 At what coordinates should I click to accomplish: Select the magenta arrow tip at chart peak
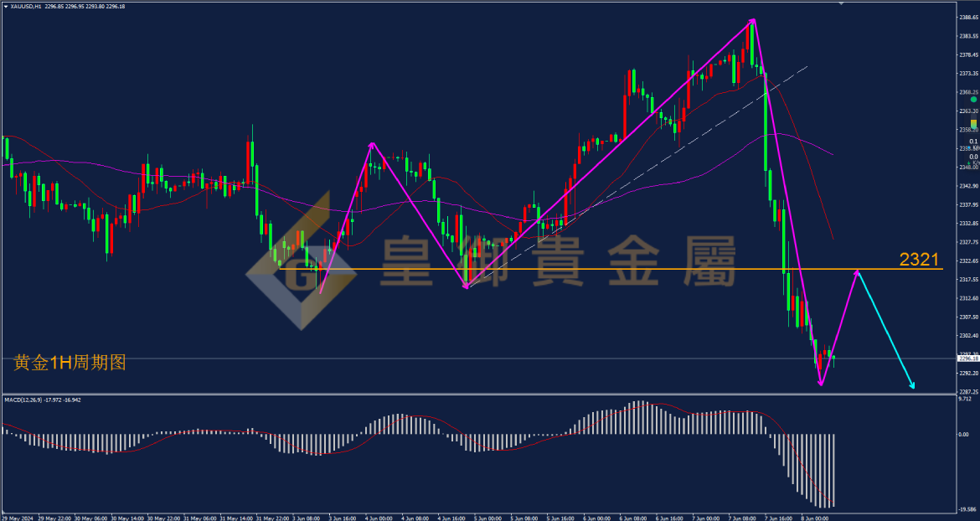point(753,22)
